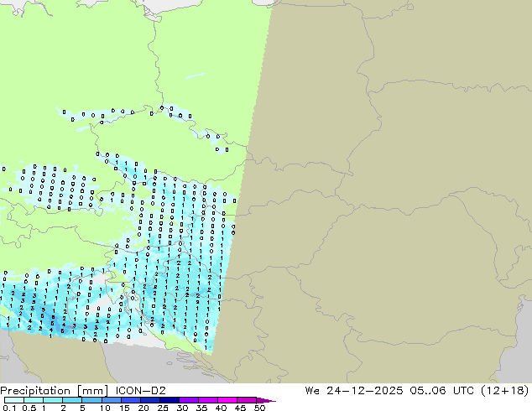This screenshot has width=532, height=411.
Task: Click the 'ICON-D2' model label
Action: (x=140, y=391)
